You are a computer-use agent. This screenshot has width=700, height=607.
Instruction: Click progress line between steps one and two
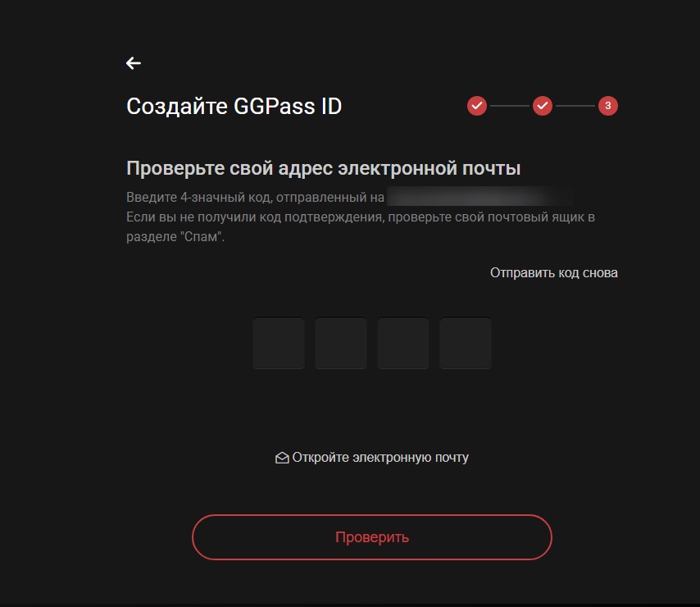pos(510,106)
